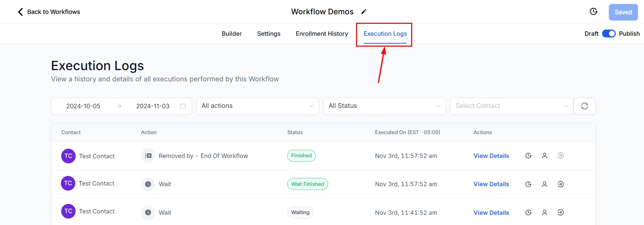Open the Enrollment History tab
This screenshot has width=644, height=225.
tap(322, 34)
